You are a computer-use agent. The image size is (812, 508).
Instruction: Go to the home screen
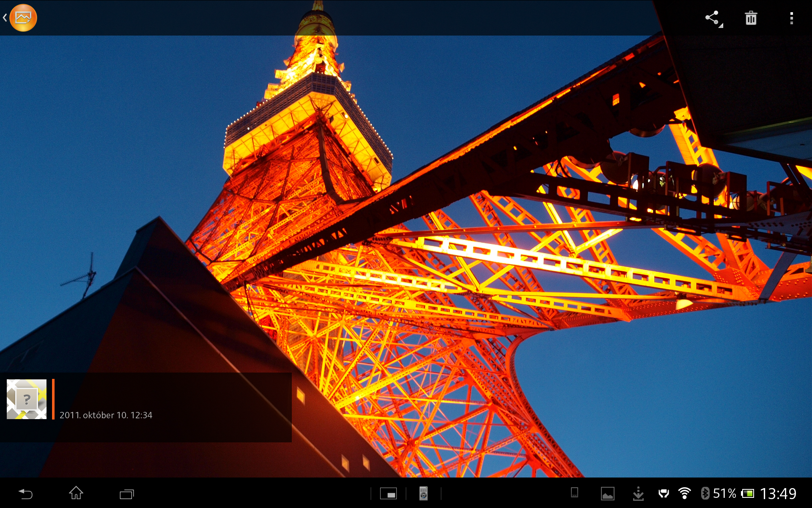[x=76, y=493]
